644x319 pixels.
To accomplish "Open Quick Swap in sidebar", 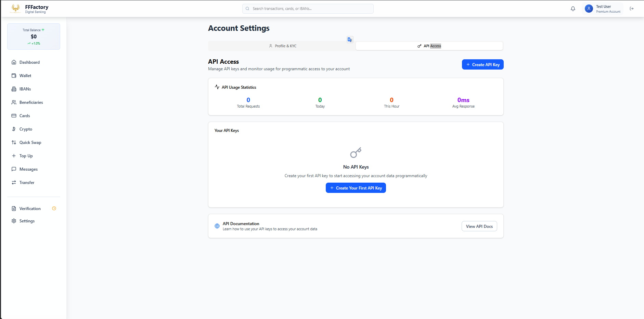I will pyautogui.click(x=30, y=143).
